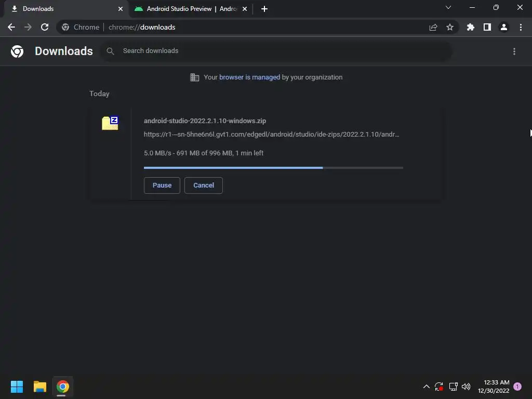Share this page via the share icon
Screen dimensions: 532x399
coord(433,27)
